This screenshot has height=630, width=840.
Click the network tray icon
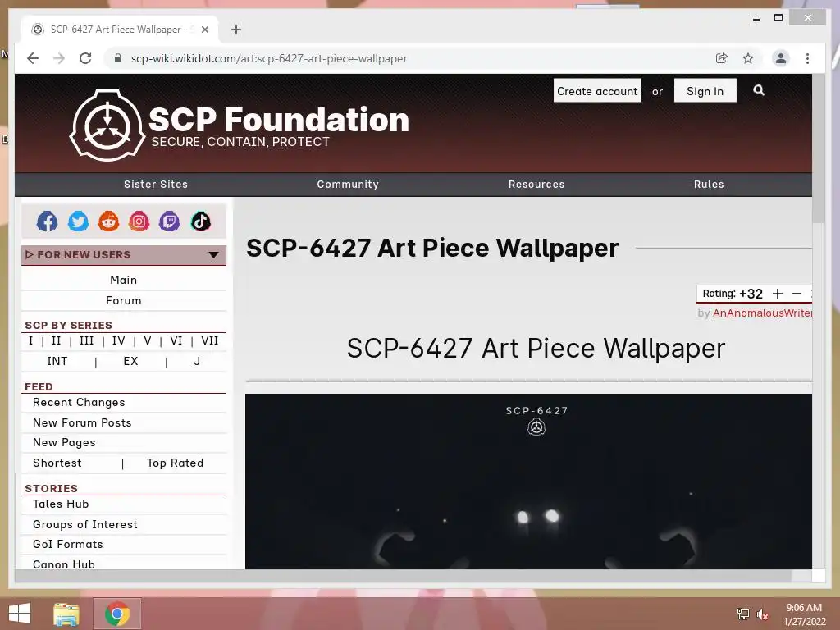[x=743, y=614]
